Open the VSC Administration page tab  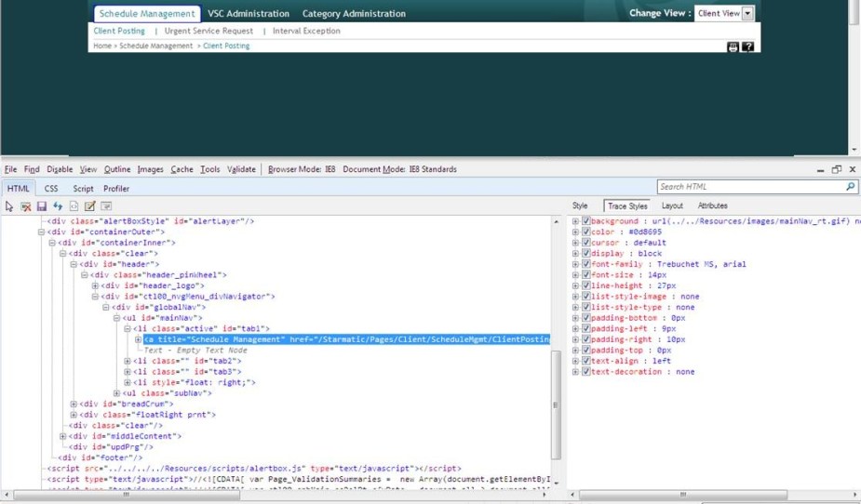249,14
